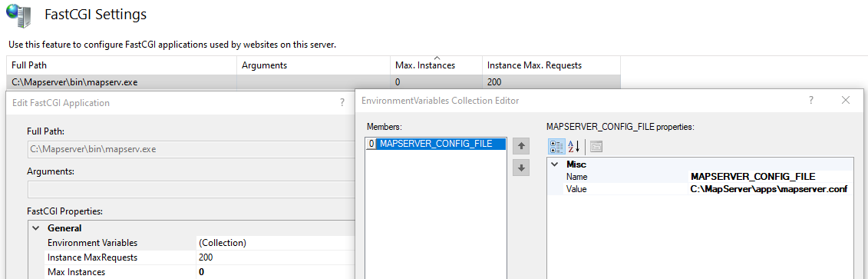Sort by Max. Instances column header
The image size is (868, 279).
436,65
